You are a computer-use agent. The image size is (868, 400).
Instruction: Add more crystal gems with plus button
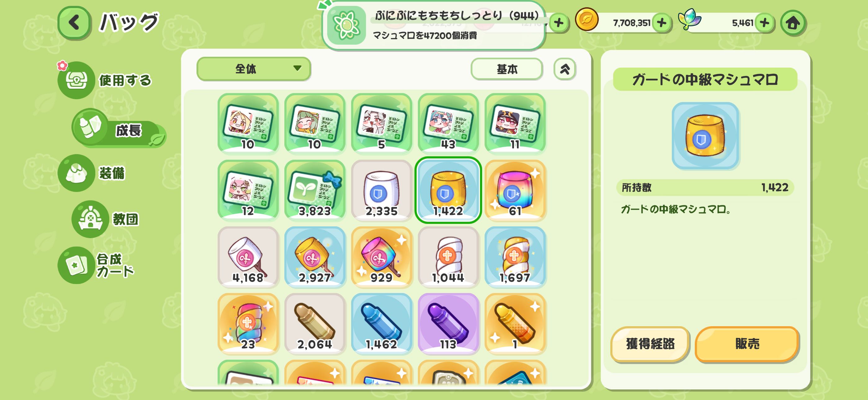tap(764, 23)
